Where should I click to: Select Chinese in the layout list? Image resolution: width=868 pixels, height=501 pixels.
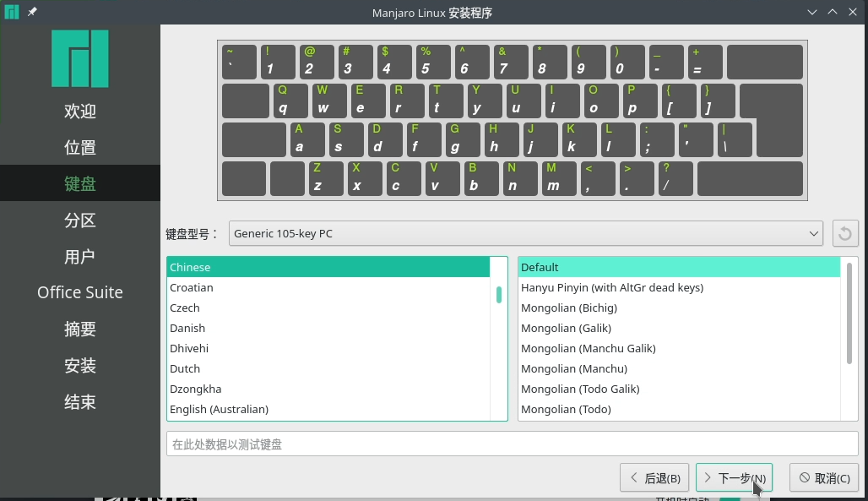[328, 267]
